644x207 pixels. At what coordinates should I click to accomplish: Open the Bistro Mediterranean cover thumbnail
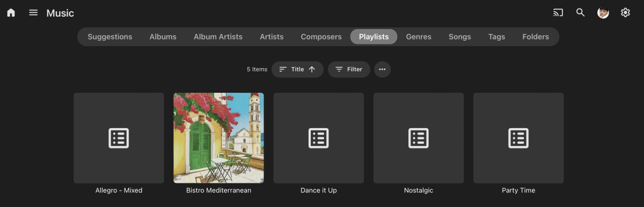[218, 138]
